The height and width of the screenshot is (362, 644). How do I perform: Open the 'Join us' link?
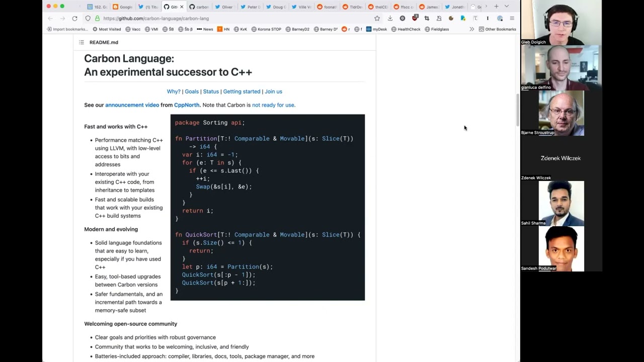click(x=273, y=92)
